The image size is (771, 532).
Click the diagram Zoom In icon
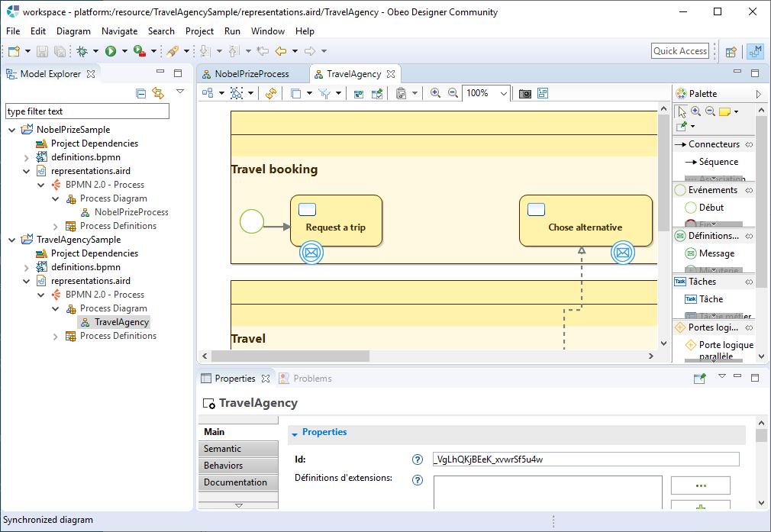[x=435, y=93]
